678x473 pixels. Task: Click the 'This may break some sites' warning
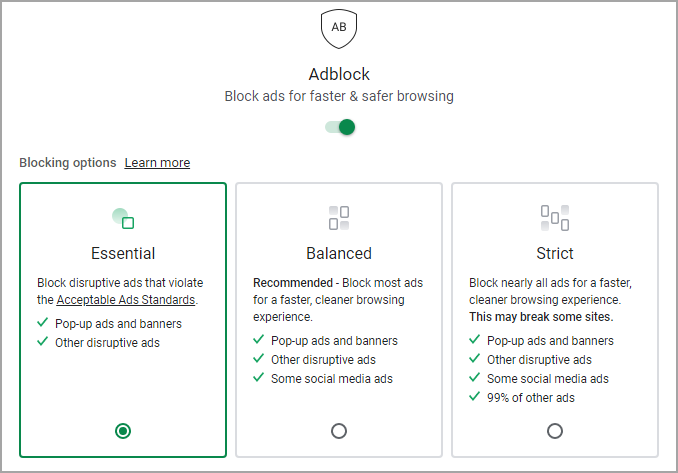[x=541, y=317]
